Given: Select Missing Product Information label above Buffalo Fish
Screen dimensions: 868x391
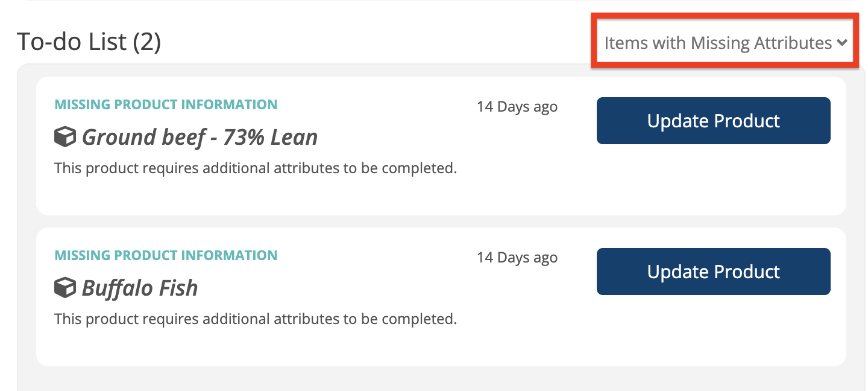Looking at the screenshot, I should (x=166, y=255).
